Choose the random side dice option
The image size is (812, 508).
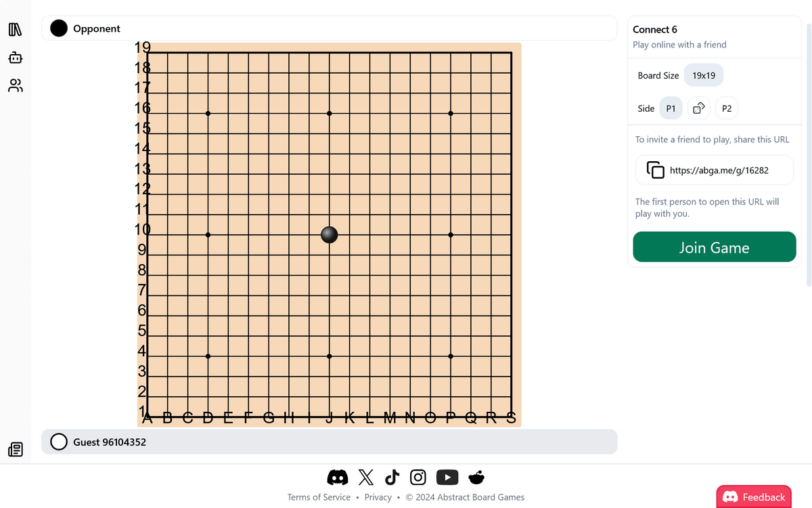click(x=699, y=108)
